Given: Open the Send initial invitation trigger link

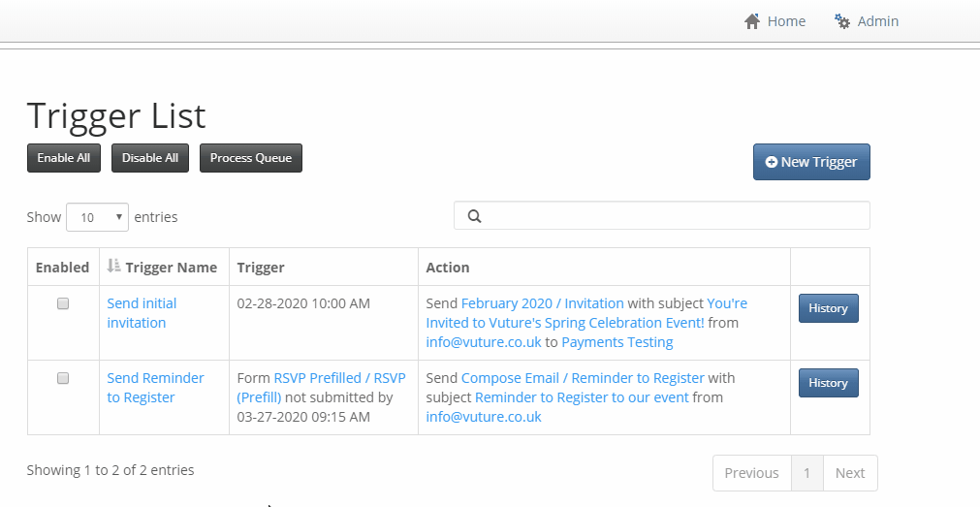Looking at the screenshot, I should 142,312.
